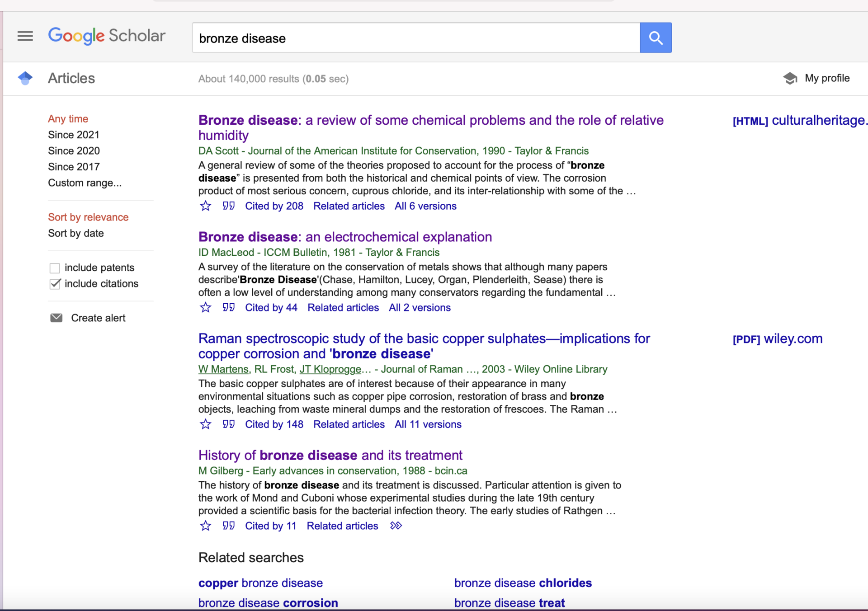Save the Scott review article with star

click(205, 206)
